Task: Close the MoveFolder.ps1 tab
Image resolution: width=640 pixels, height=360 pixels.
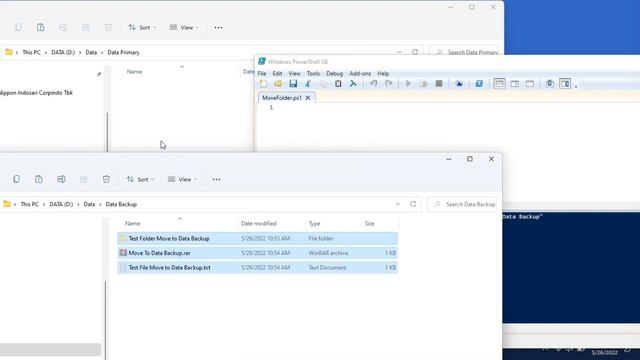Action: tap(308, 98)
